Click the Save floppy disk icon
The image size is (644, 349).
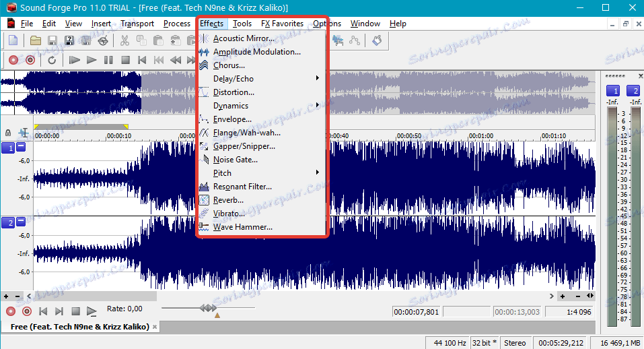52,40
